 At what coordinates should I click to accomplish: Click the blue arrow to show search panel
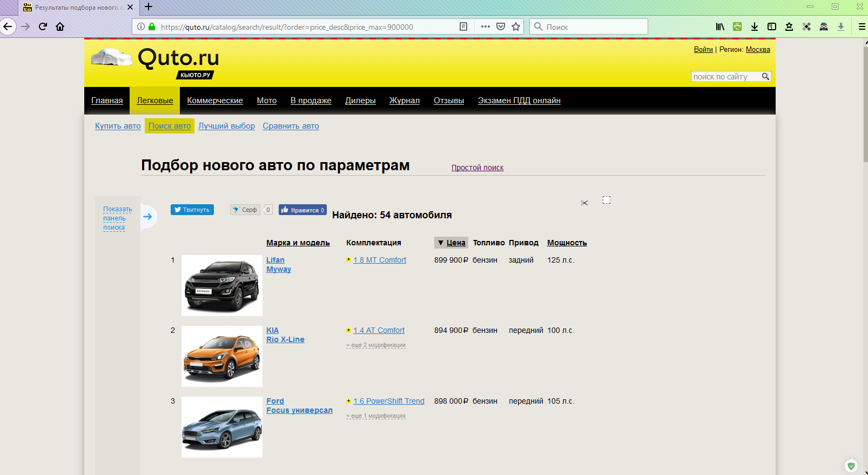[148, 217]
